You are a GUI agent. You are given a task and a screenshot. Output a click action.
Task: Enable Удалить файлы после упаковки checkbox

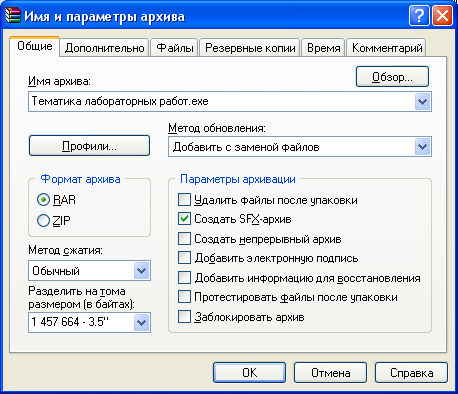click(184, 200)
